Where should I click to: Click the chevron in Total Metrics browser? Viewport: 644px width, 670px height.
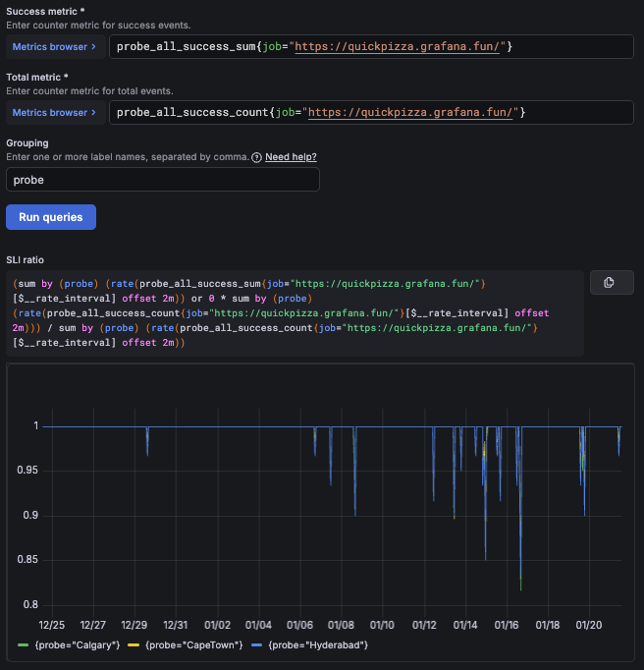[93, 112]
